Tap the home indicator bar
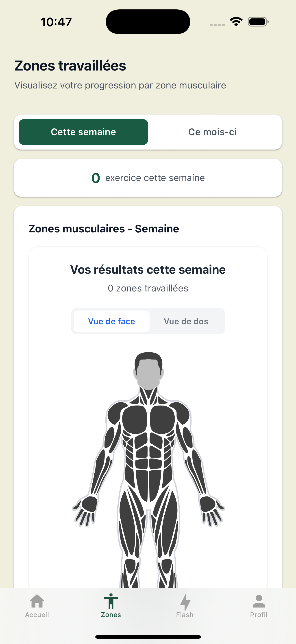This screenshot has width=296, height=644. (x=148, y=637)
